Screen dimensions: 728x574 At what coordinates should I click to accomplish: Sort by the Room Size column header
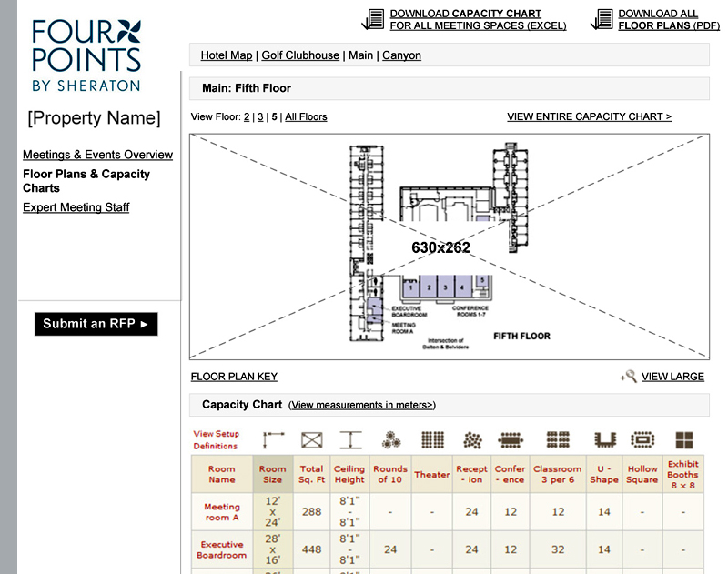click(272, 474)
